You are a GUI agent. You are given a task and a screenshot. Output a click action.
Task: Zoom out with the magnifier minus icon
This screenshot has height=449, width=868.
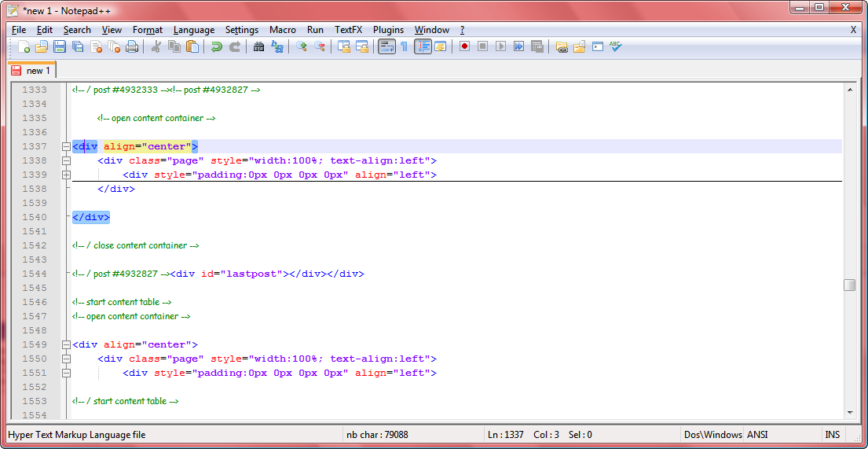[x=320, y=47]
